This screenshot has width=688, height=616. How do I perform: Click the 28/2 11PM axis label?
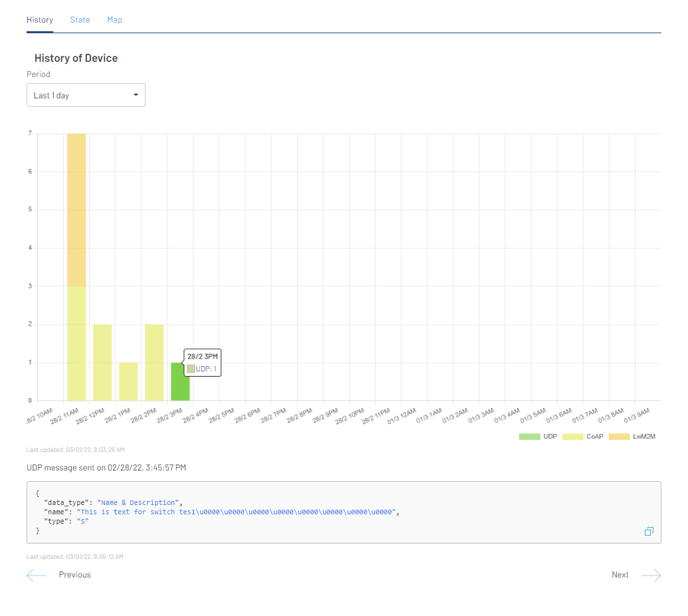coord(376,416)
